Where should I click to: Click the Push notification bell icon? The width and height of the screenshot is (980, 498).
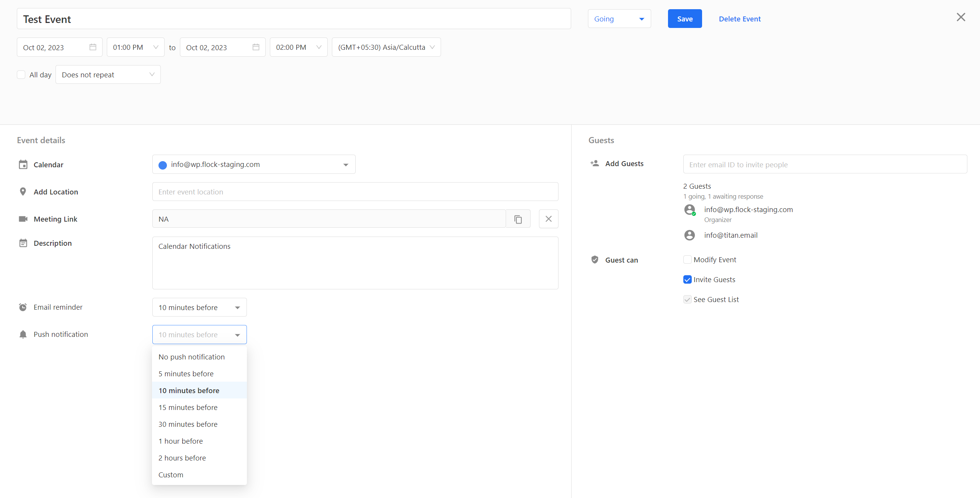click(23, 334)
